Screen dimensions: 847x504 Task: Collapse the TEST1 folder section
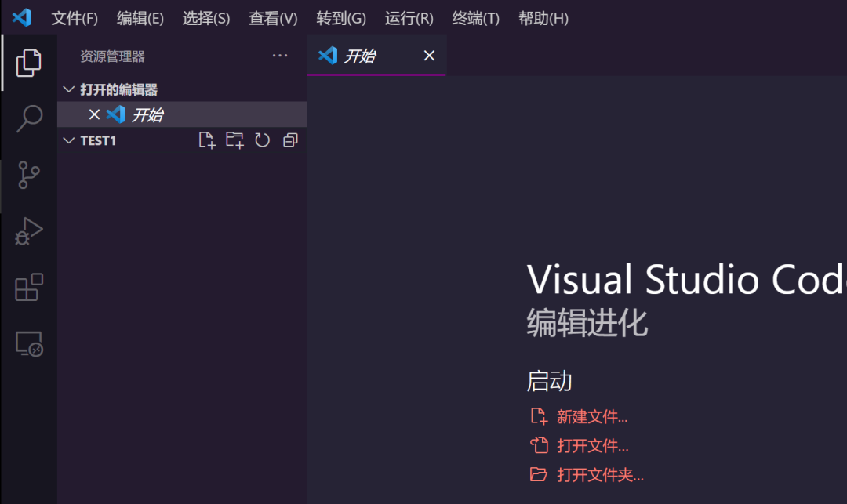68,140
